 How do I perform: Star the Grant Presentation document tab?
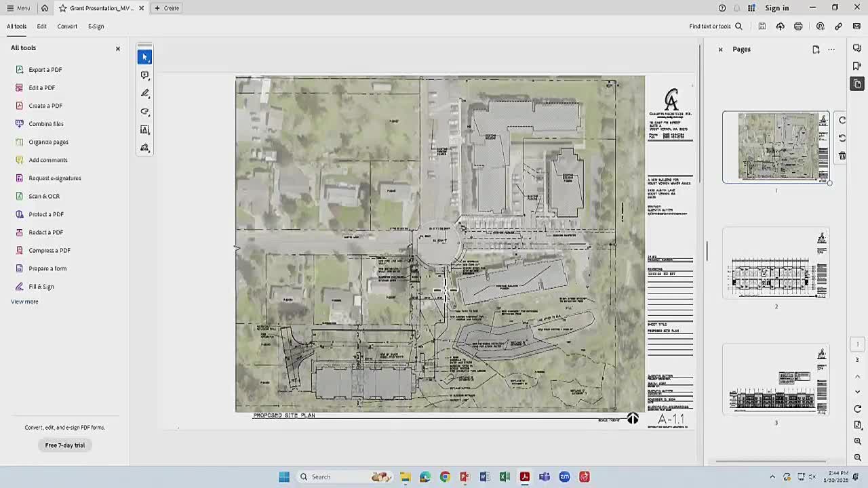click(x=62, y=8)
